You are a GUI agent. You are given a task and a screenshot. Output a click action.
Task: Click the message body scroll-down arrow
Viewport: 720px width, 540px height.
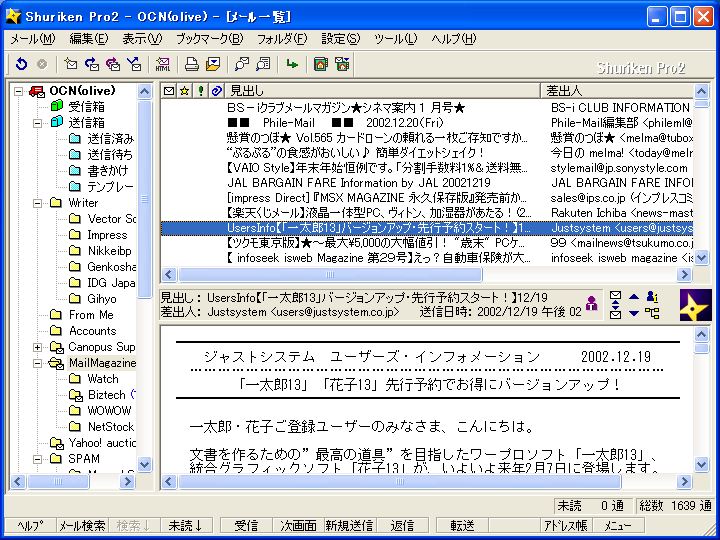point(701,465)
